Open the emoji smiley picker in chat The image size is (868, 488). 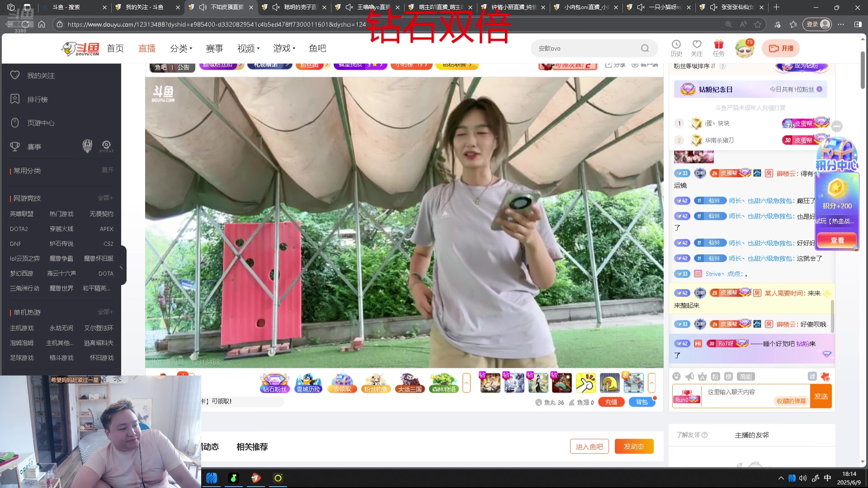pos(676,376)
